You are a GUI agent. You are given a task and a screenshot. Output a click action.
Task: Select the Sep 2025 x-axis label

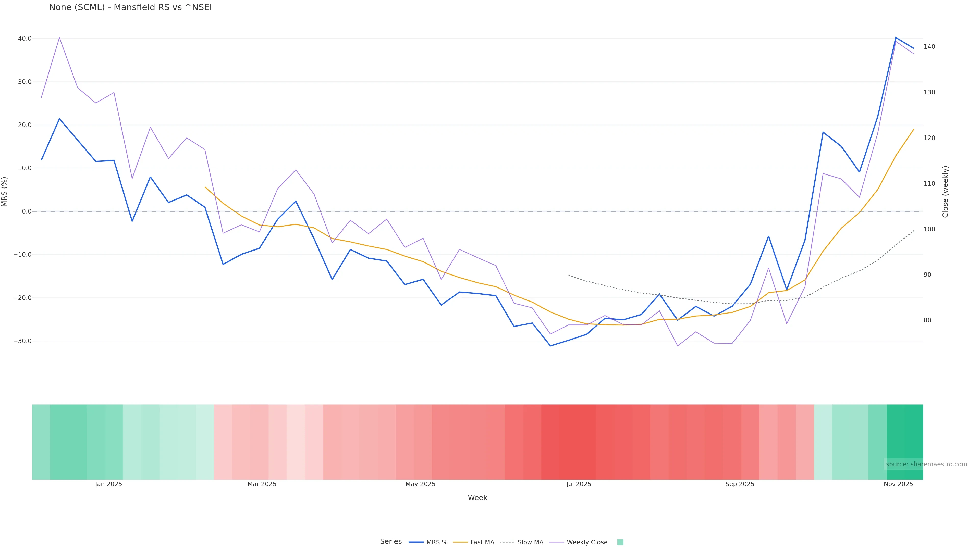click(740, 484)
